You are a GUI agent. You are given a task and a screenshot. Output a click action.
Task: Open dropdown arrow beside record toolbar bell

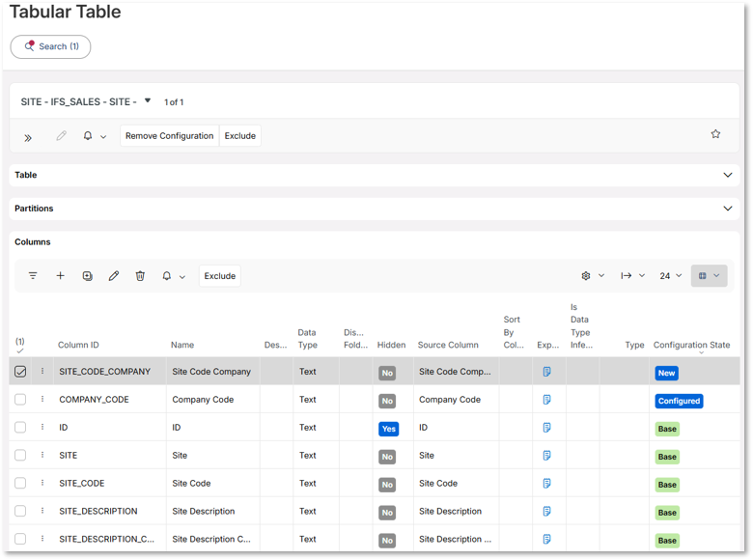(x=103, y=137)
